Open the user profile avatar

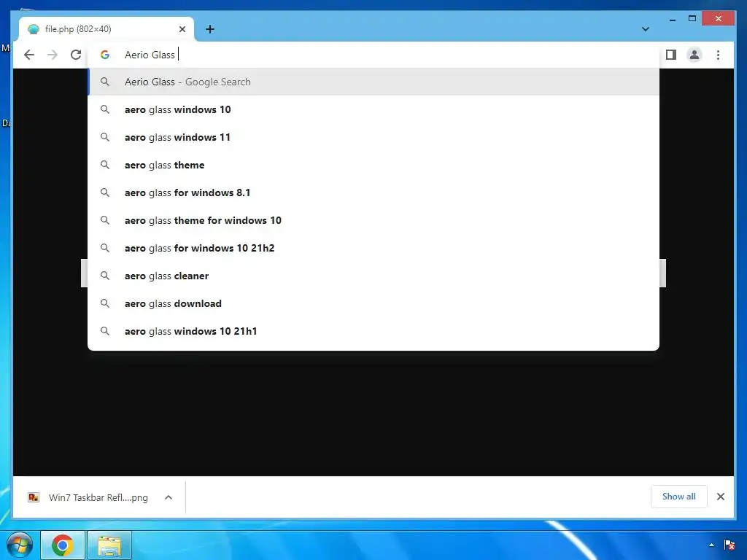tap(694, 55)
